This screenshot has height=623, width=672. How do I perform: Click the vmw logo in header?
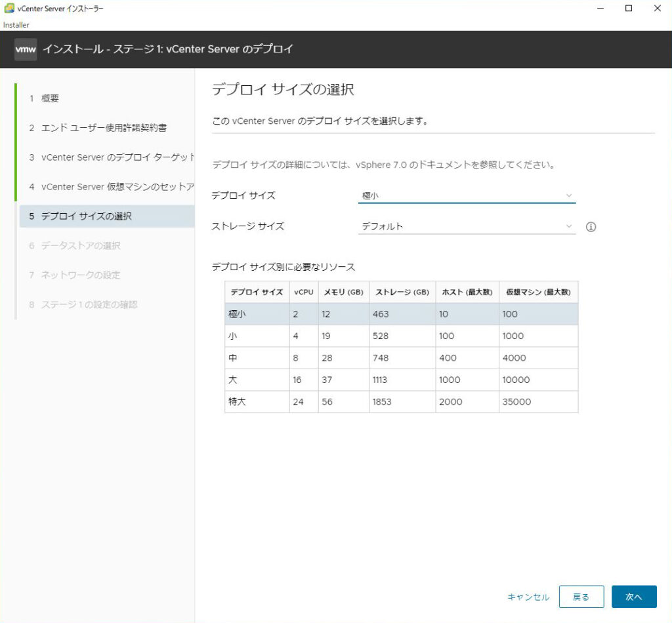[x=26, y=49]
